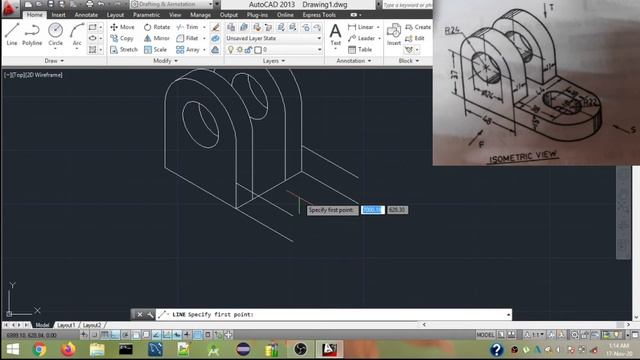Activate the Copy command
The width and height of the screenshot is (640, 360).
tap(122, 38)
